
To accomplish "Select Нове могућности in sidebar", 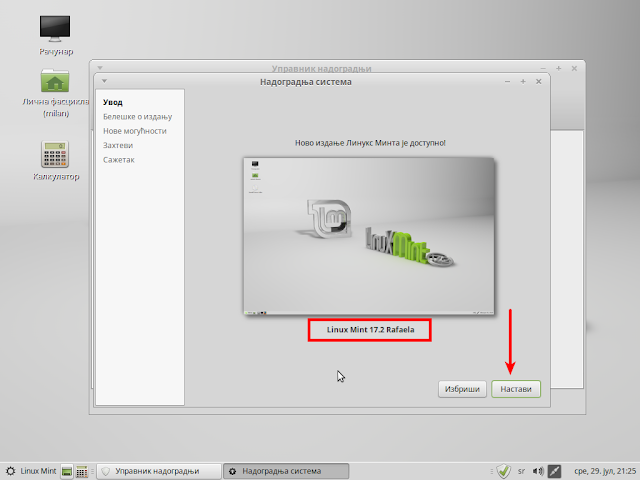I will pos(135,131).
